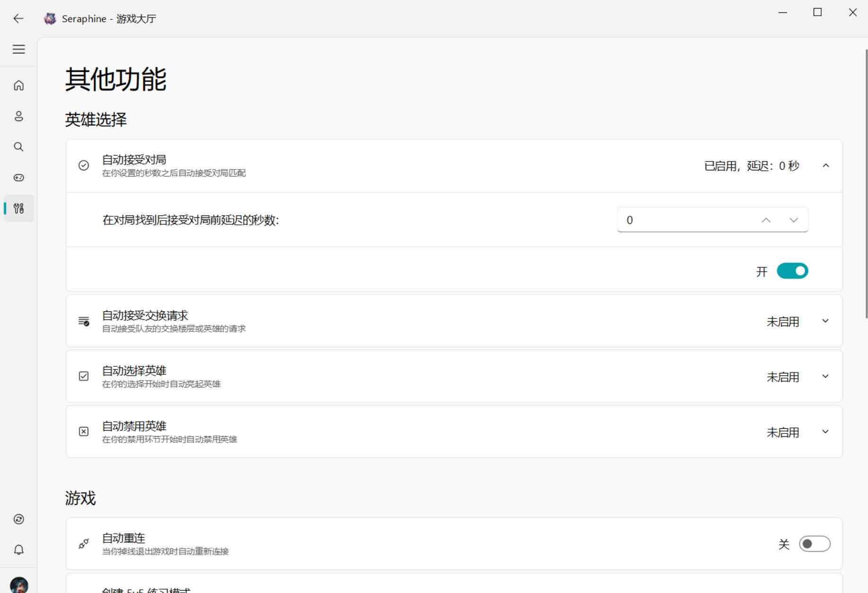Increase delay seconds with up arrow
The image size is (868, 593).
pyautogui.click(x=766, y=220)
